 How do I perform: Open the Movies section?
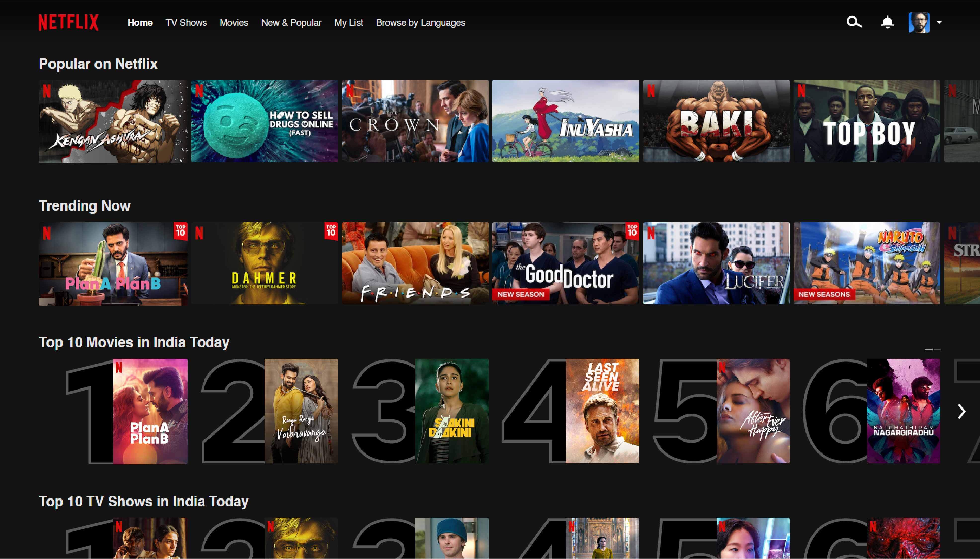point(234,23)
